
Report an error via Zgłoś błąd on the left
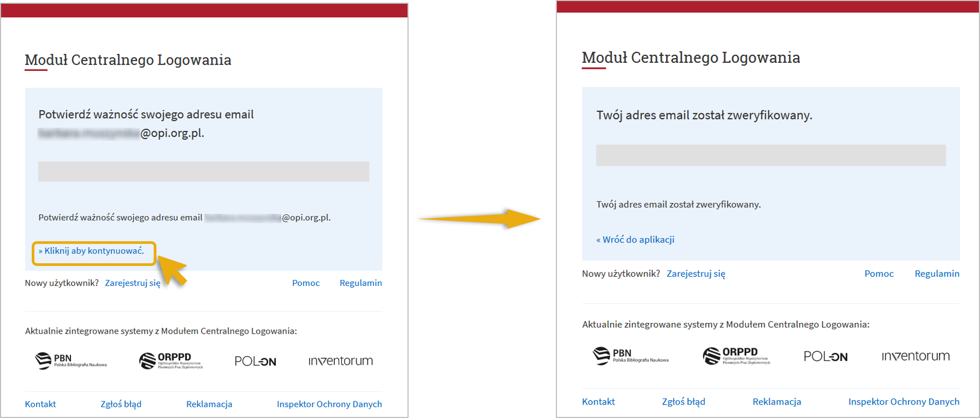[x=121, y=403]
